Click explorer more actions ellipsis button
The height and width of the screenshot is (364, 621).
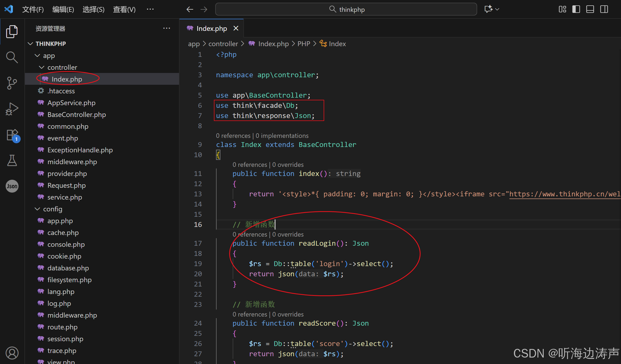(167, 28)
